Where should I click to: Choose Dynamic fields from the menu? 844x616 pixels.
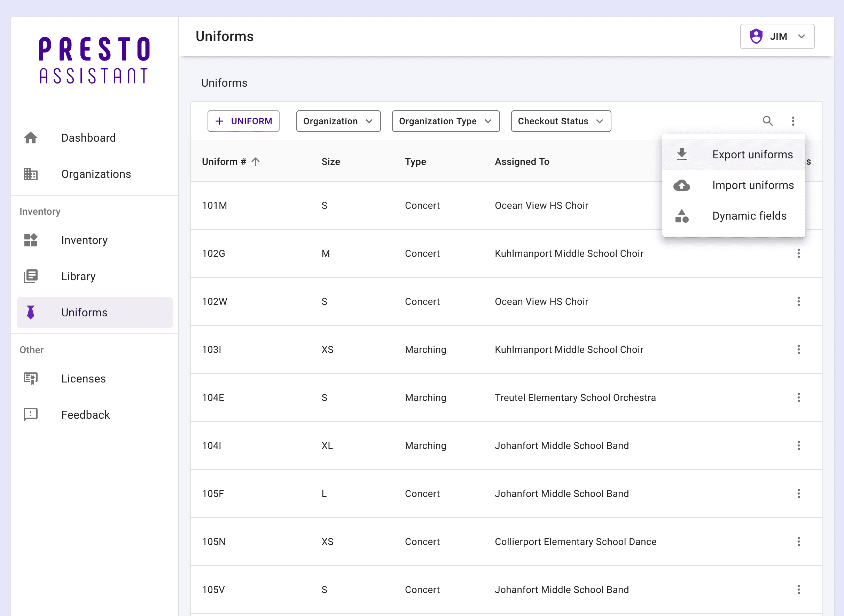(x=749, y=215)
